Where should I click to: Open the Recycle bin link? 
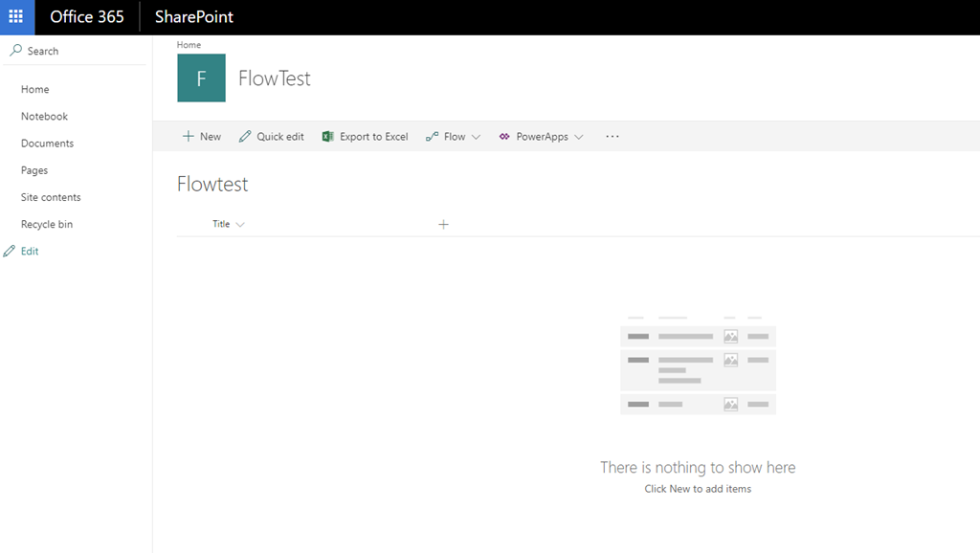pyautogui.click(x=47, y=225)
